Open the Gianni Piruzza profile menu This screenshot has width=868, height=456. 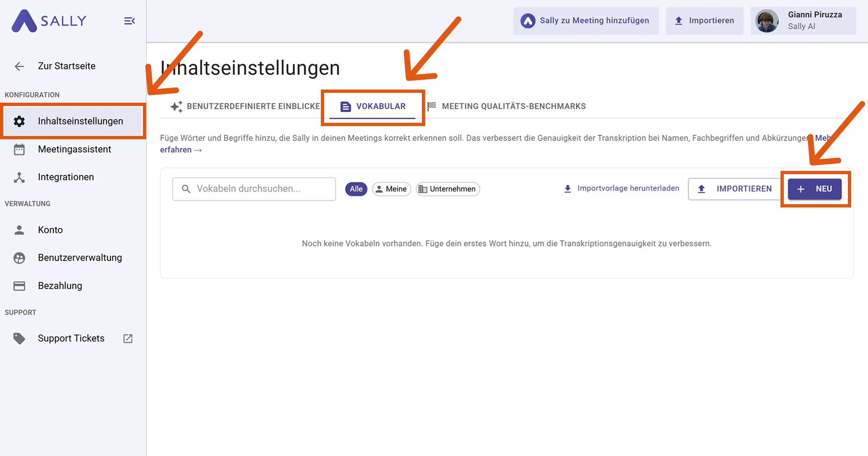(804, 21)
